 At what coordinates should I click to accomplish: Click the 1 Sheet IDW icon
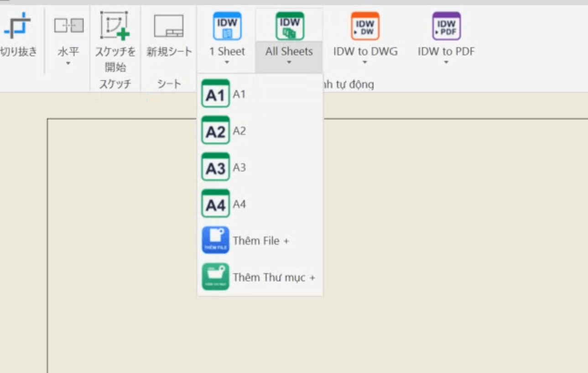227,26
